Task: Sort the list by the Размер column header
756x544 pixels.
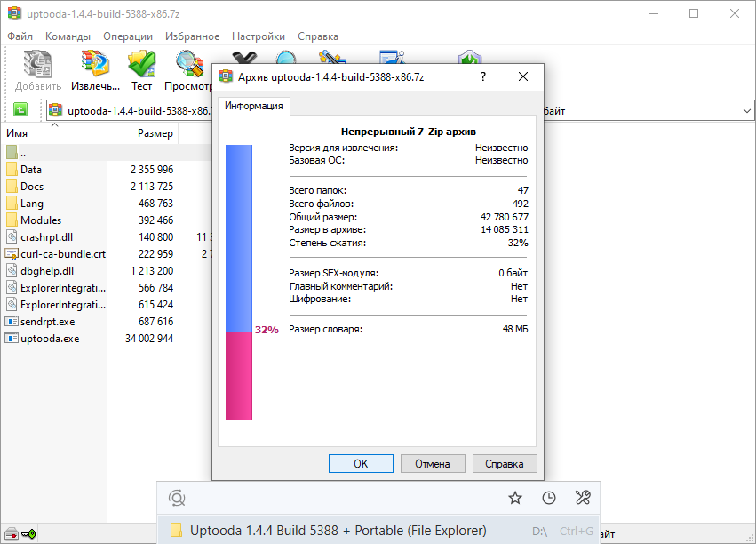Action: coord(143,133)
